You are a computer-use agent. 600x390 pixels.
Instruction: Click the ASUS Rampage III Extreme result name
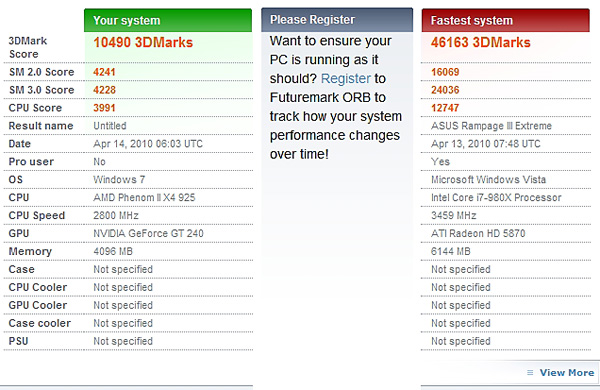click(491, 126)
